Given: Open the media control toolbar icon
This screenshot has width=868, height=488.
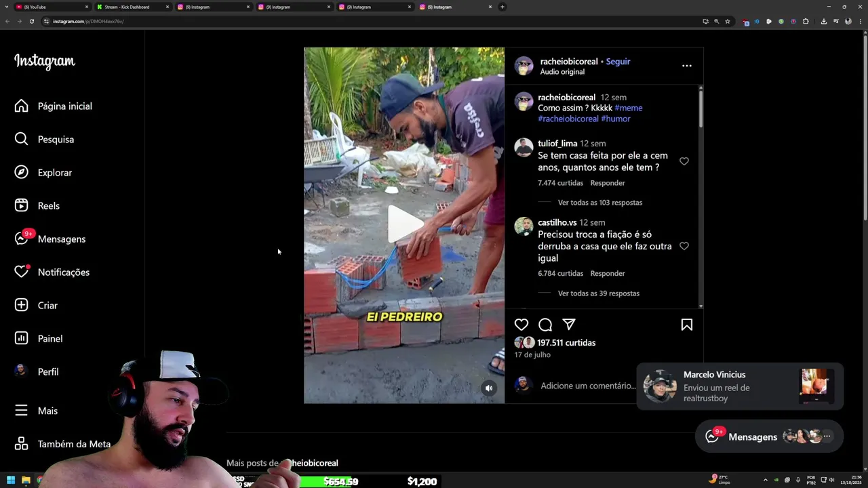Looking at the screenshot, I should [835, 21].
